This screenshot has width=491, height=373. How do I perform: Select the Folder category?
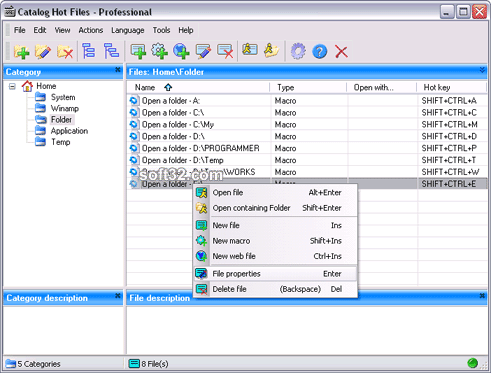(61, 119)
